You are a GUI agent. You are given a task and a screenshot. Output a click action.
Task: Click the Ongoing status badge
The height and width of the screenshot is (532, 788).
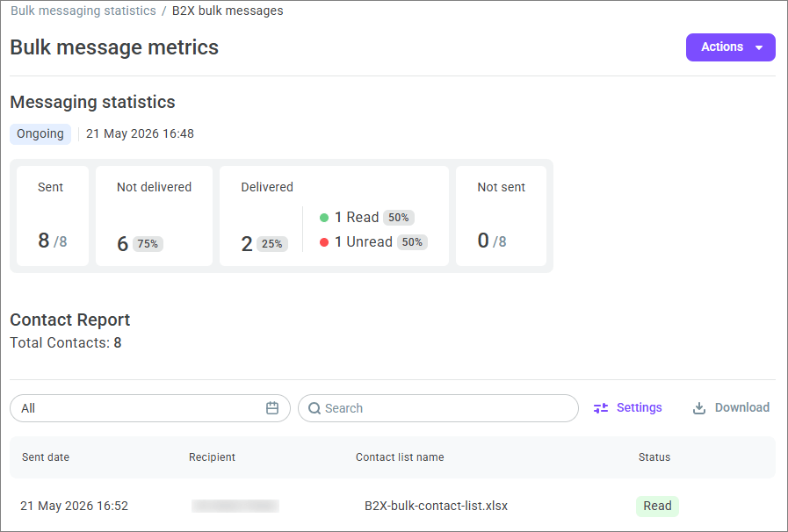(40, 134)
